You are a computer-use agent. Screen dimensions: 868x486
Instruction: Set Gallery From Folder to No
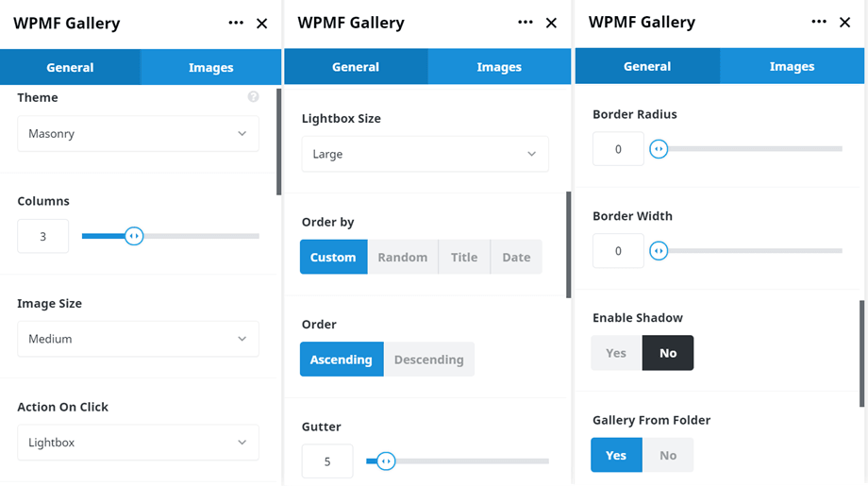coord(668,455)
